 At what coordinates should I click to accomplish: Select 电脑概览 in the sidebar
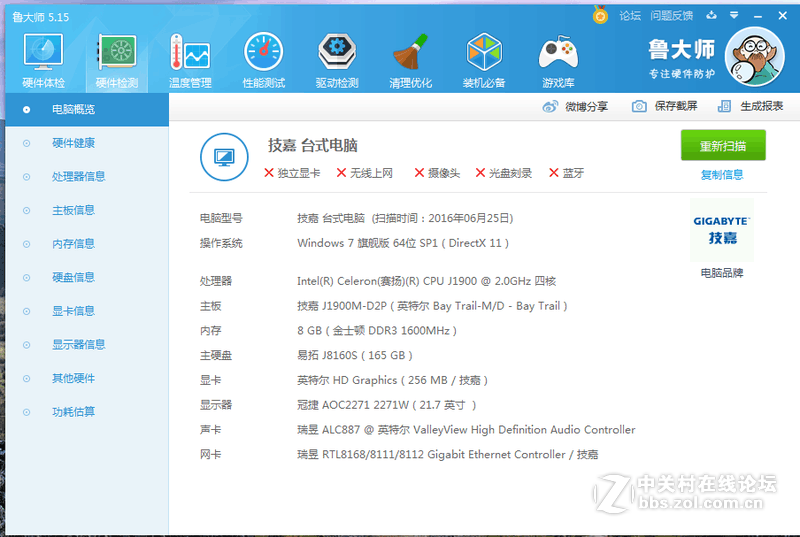(x=87, y=109)
